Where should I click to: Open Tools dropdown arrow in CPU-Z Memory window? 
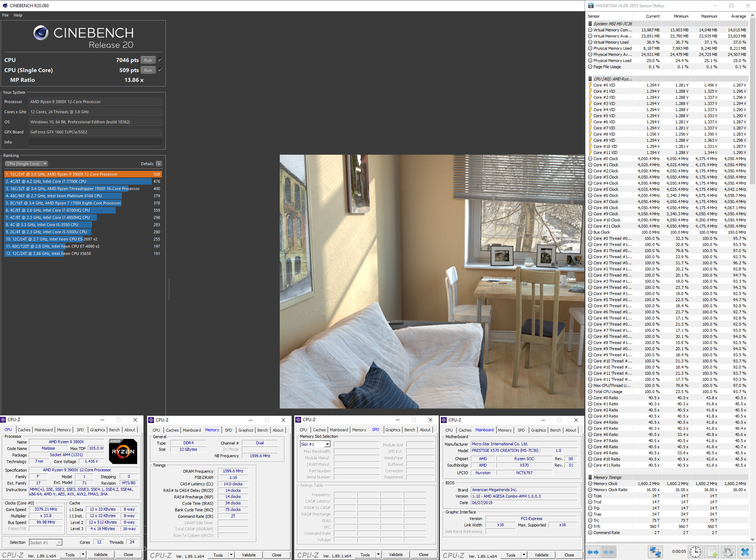pos(231,555)
